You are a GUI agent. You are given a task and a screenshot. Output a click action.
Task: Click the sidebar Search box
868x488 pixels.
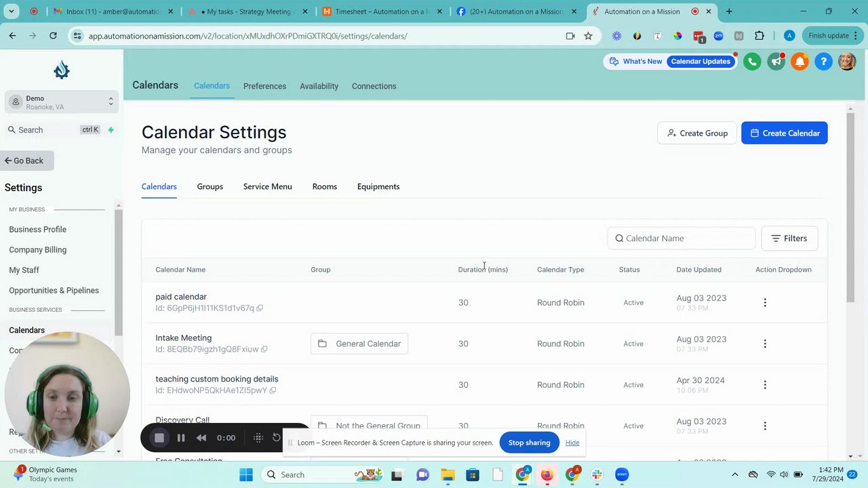[x=62, y=129]
